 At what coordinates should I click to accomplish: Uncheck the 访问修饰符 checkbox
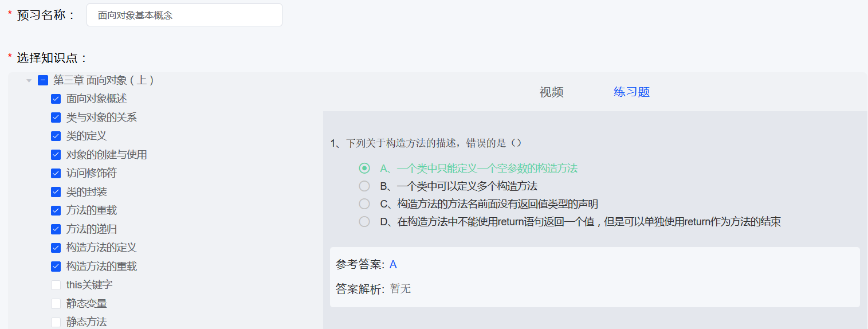point(56,173)
